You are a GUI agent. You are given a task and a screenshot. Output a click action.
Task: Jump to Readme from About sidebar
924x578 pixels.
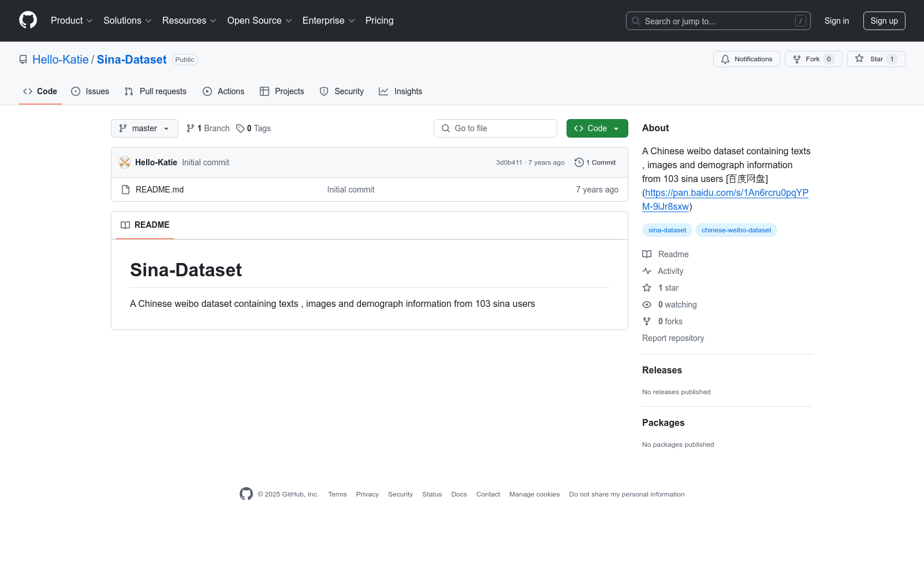pyautogui.click(x=666, y=254)
